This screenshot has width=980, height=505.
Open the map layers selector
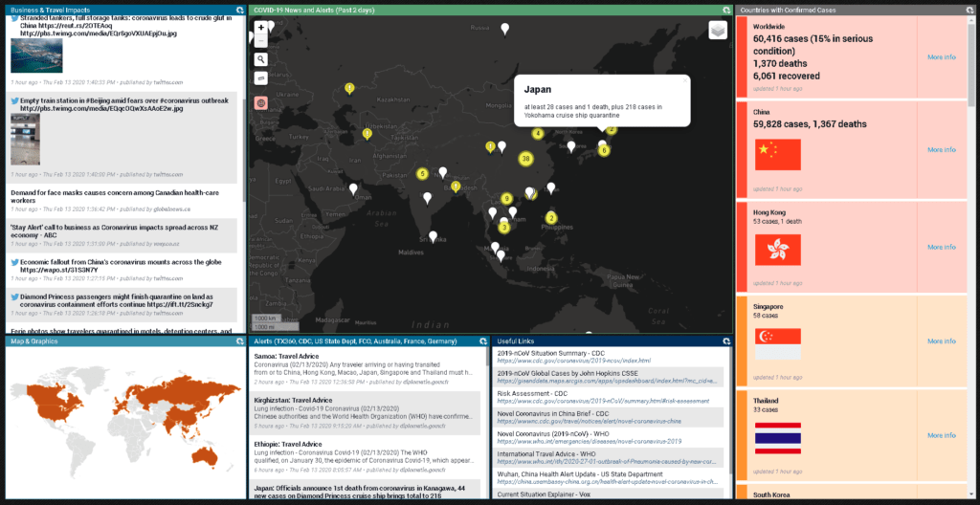click(718, 31)
